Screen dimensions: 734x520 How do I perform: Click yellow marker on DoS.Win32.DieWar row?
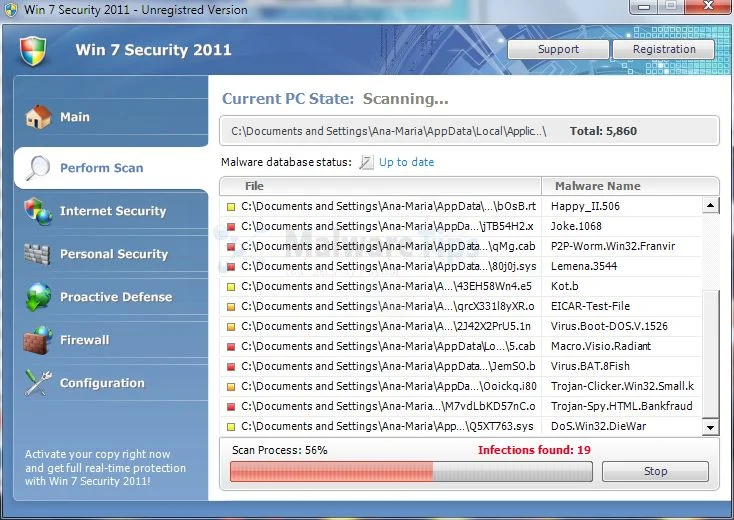point(231,427)
